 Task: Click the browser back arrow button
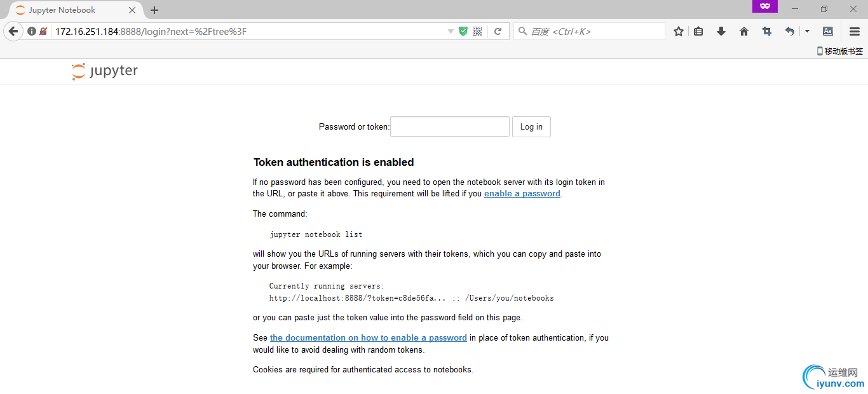tap(13, 31)
